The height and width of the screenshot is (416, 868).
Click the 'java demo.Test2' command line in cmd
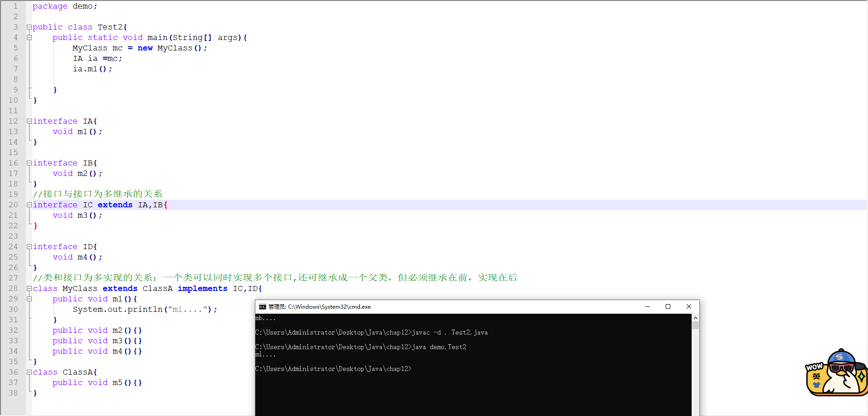pos(361,347)
